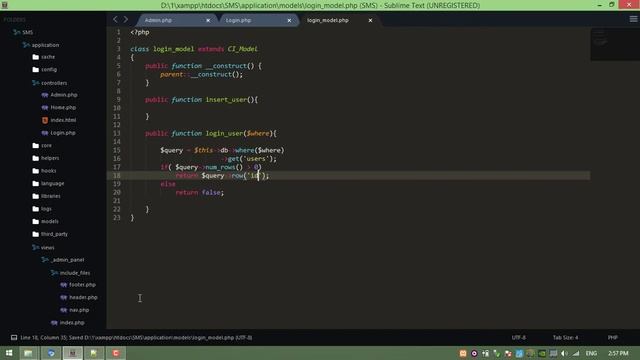Click the insert_user function name
Screen dimensions: 640x360
(226, 100)
